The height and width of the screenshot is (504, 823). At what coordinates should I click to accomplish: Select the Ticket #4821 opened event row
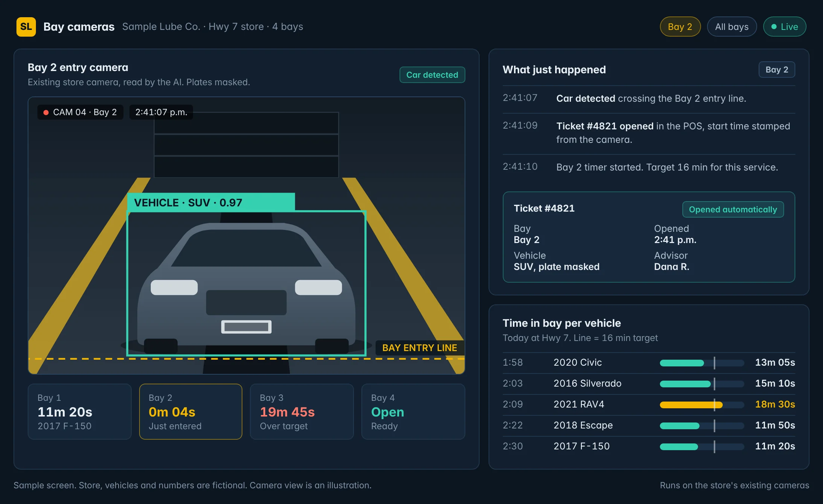(649, 133)
